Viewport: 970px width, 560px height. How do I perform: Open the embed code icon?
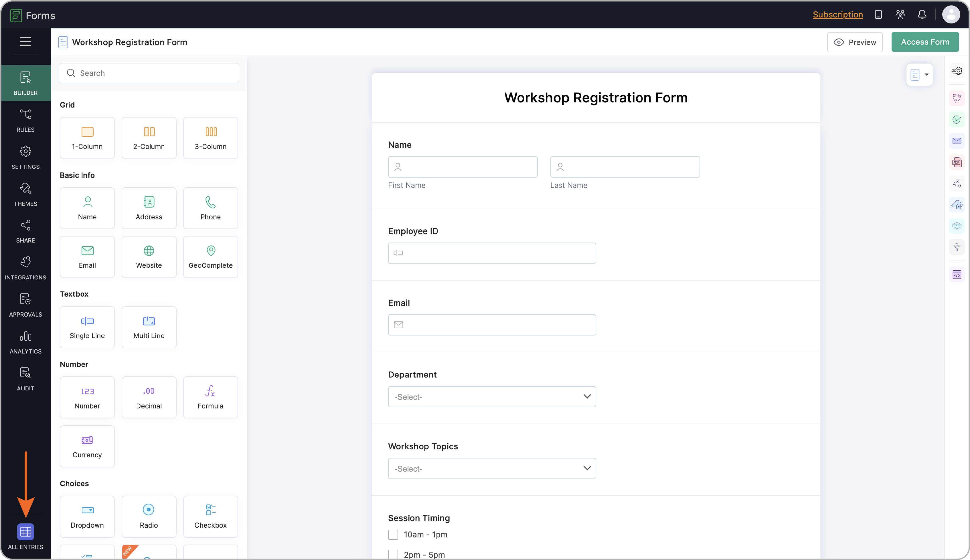(957, 275)
